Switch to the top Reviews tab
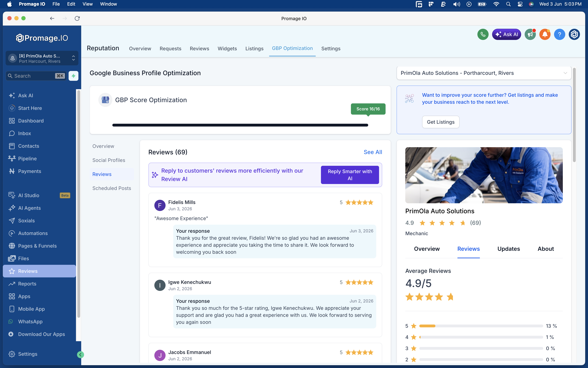 click(199, 48)
